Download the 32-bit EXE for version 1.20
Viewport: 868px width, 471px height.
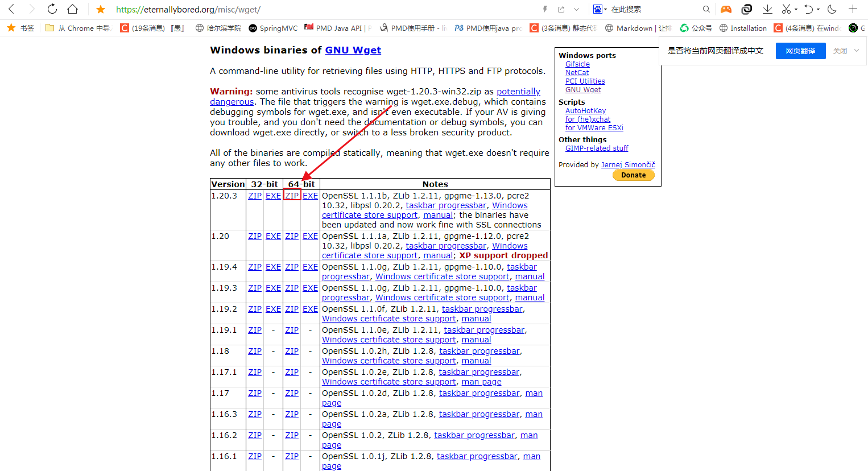click(x=273, y=236)
